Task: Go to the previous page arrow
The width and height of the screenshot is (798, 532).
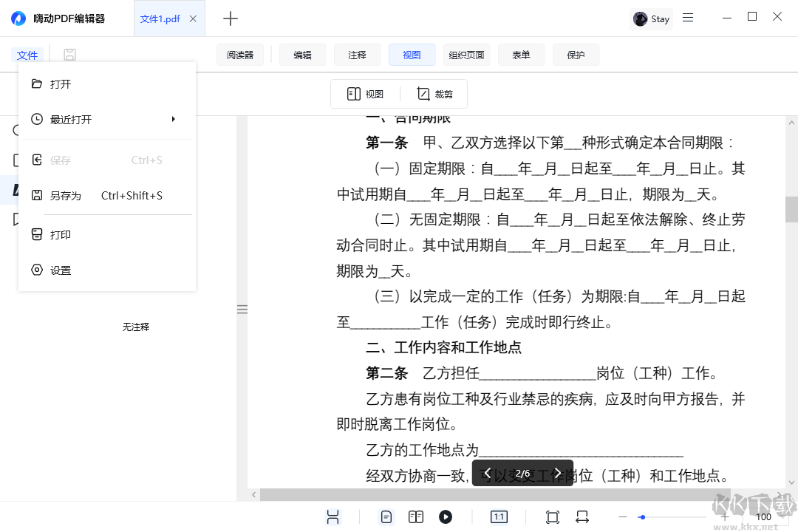Action: (487, 473)
